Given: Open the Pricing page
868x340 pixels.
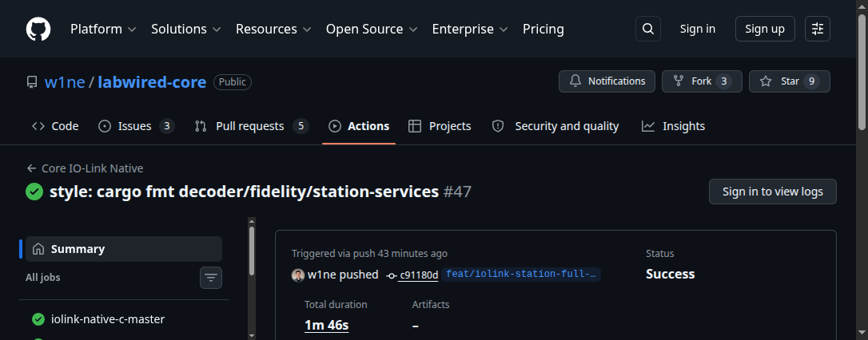Looking at the screenshot, I should point(543,29).
